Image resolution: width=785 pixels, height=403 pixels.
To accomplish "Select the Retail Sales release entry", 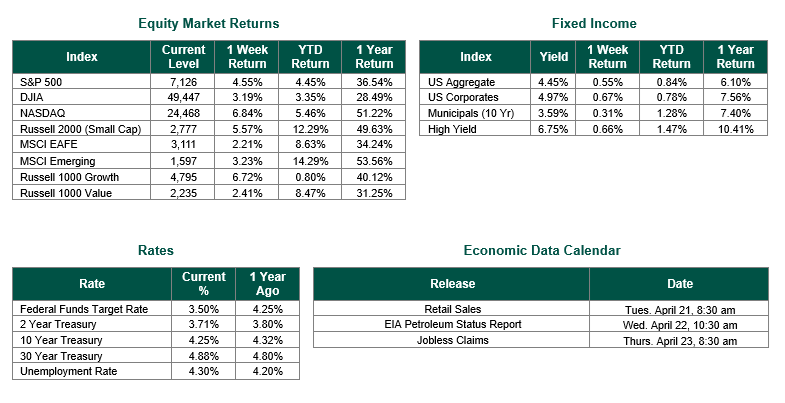I will [x=452, y=309].
